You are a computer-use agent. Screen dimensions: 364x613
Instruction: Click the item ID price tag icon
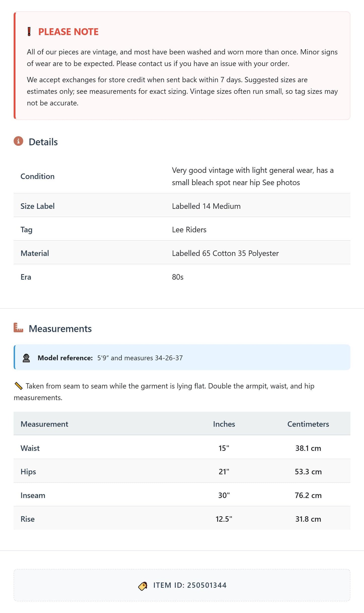[x=143, y=586]
